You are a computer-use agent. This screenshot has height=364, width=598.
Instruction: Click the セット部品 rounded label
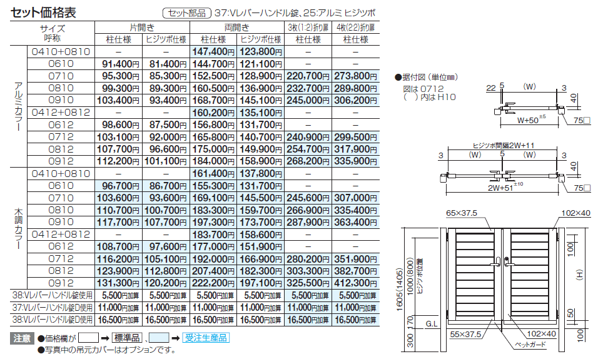pyautogui.click(x=187, y=13)
